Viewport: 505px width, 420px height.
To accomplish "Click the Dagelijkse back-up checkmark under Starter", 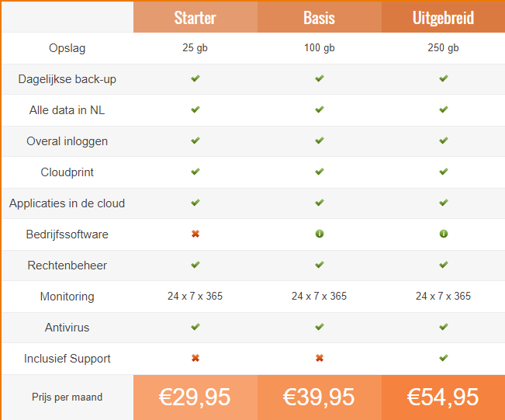I will pos(195,78).
